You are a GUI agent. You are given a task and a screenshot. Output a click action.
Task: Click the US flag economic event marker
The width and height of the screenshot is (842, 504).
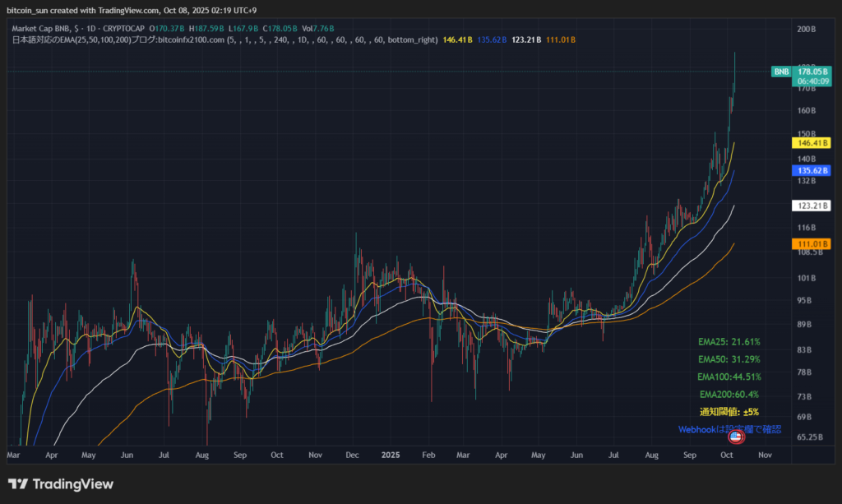[735, 437]
